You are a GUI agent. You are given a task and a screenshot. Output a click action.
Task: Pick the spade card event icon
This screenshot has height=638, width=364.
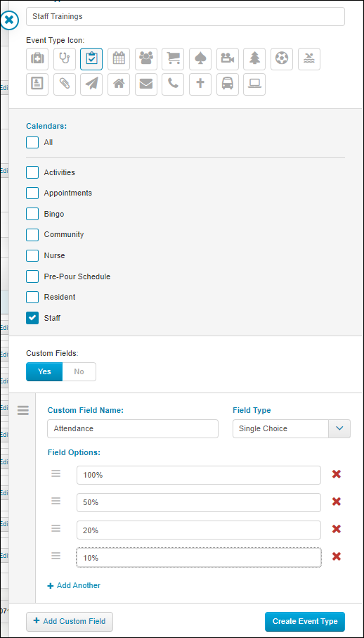tap(200, 59)
